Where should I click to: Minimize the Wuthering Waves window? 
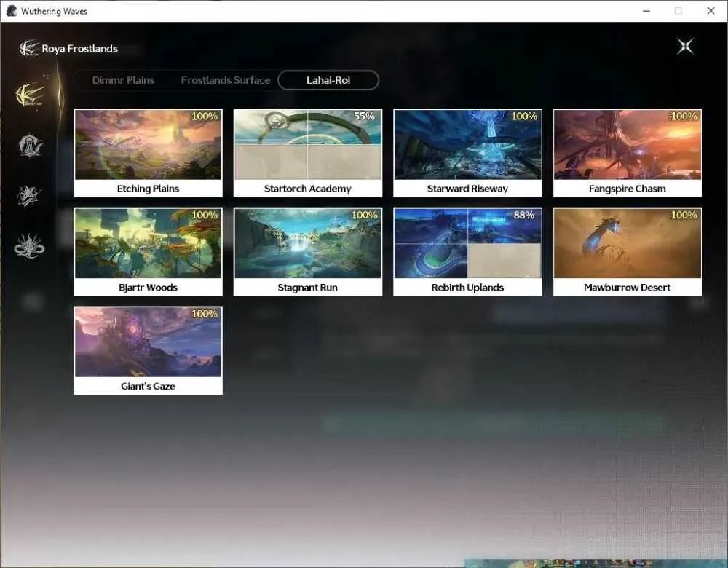646,11
